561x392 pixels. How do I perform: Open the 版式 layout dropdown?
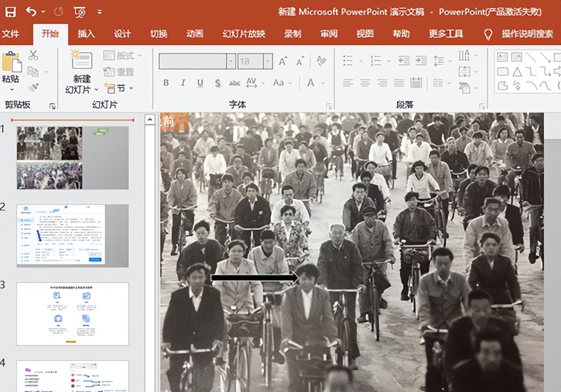coord(123,56)
